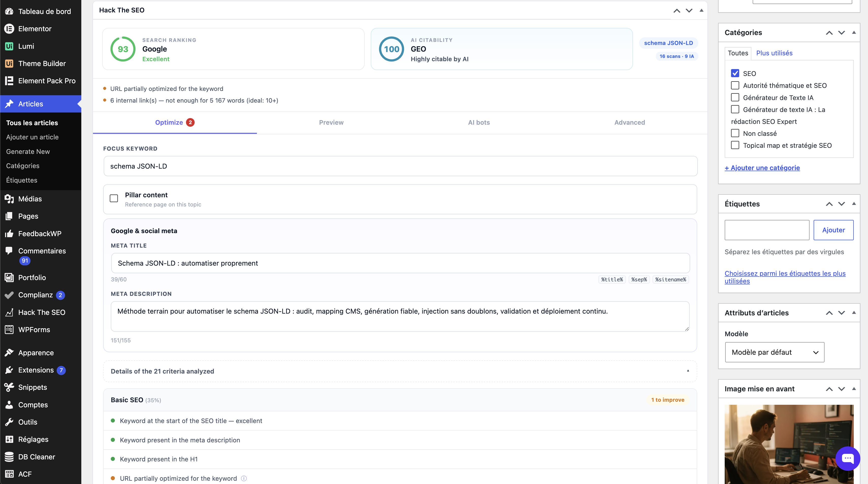Insert the %sep% variable tag
Screen dimensions: 868x484
pos(639,280)
